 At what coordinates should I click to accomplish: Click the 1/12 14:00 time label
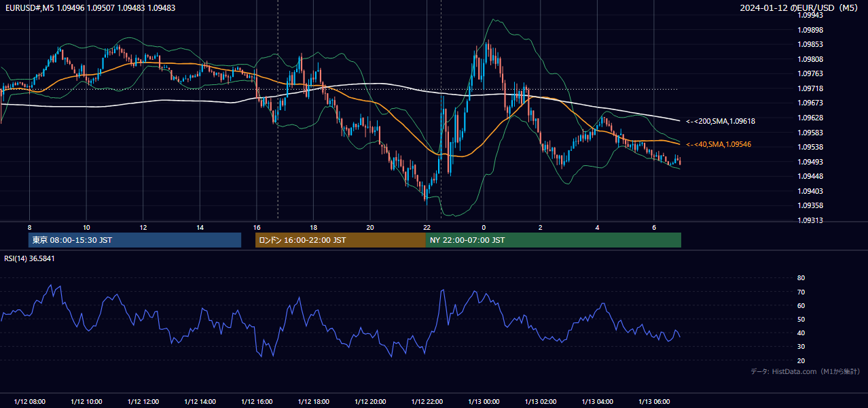tap(200, 401)
